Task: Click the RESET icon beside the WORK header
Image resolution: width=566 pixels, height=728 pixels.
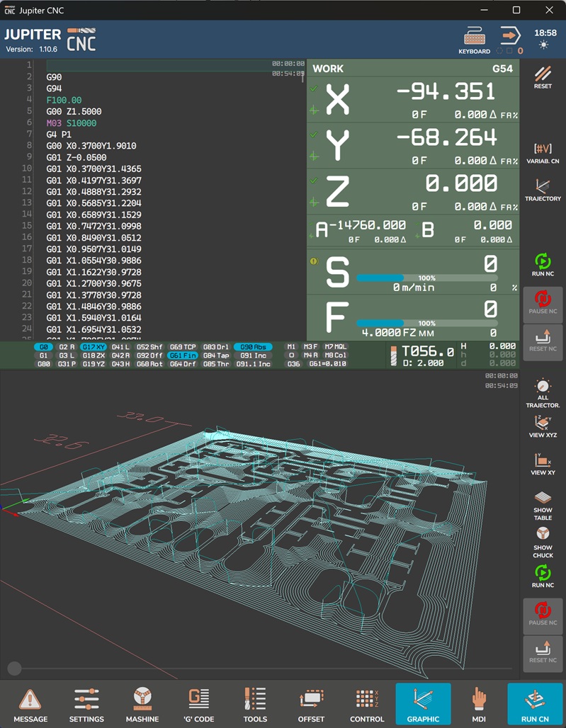Action: click(543, 76)
